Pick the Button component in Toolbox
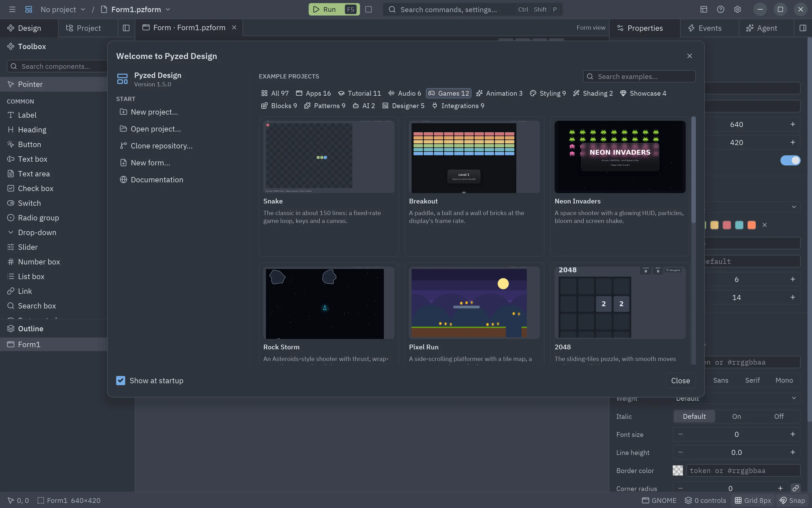Viewport: 812px width, 508px height. pos(54,144)
